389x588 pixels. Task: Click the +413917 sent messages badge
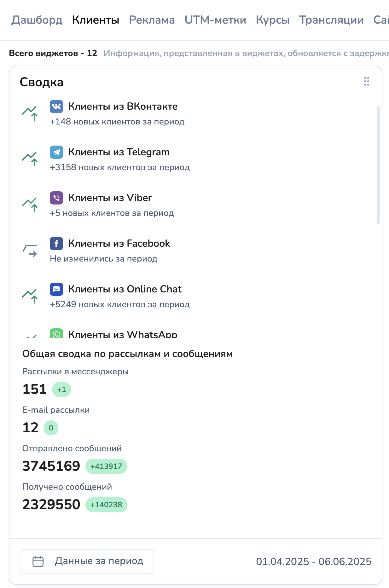(106, 466)
